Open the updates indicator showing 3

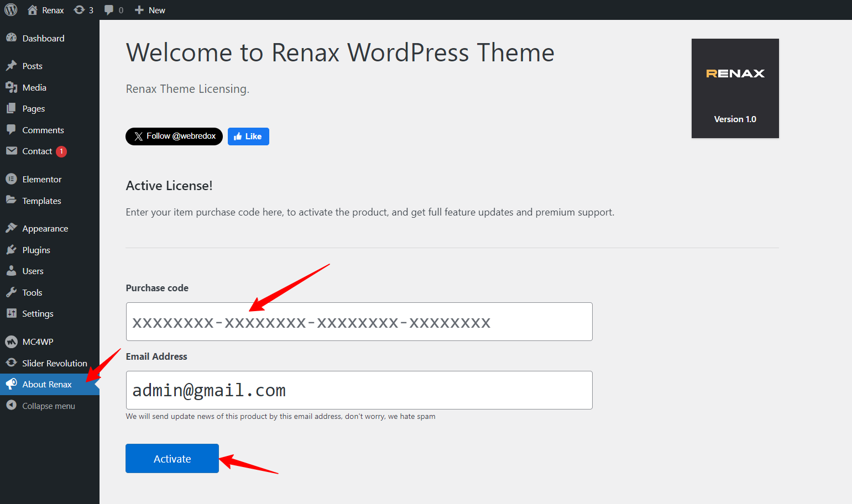pos(83,10)
